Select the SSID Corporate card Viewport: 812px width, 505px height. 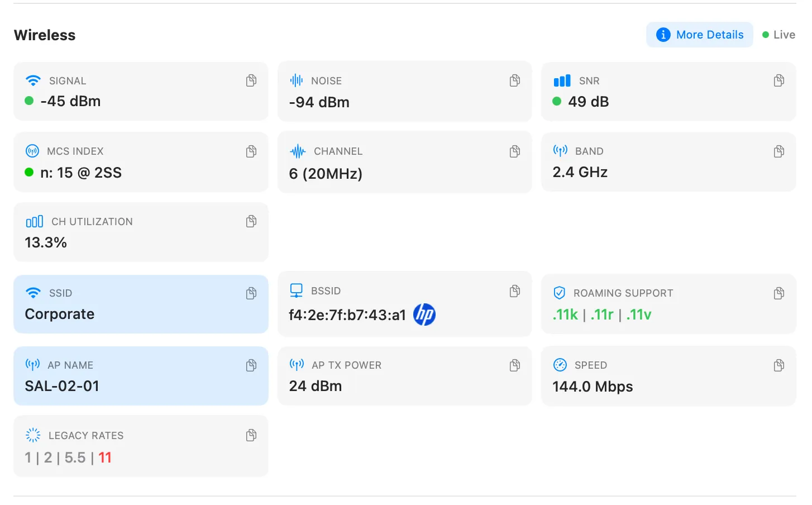click(140, 305)
